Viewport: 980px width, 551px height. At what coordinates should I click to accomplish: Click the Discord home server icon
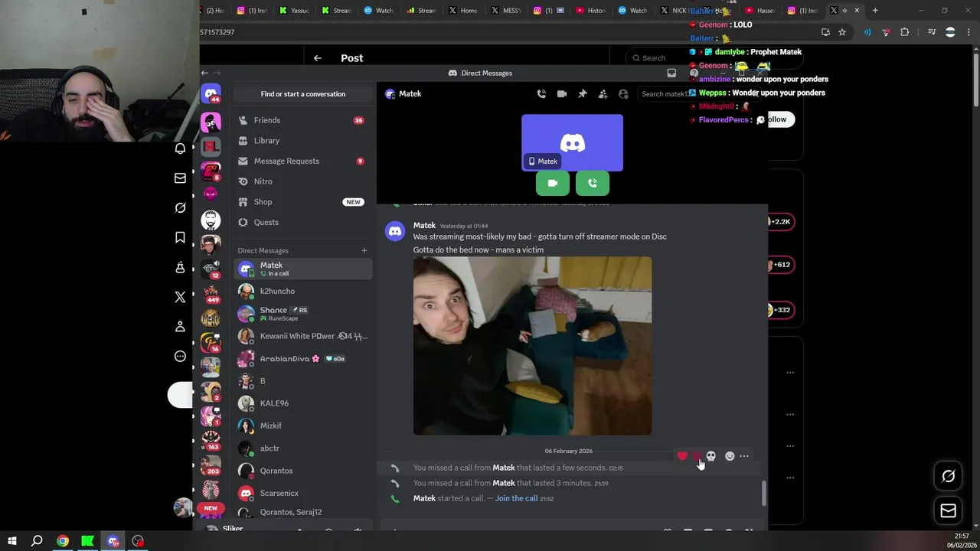[x=211, y=94]
